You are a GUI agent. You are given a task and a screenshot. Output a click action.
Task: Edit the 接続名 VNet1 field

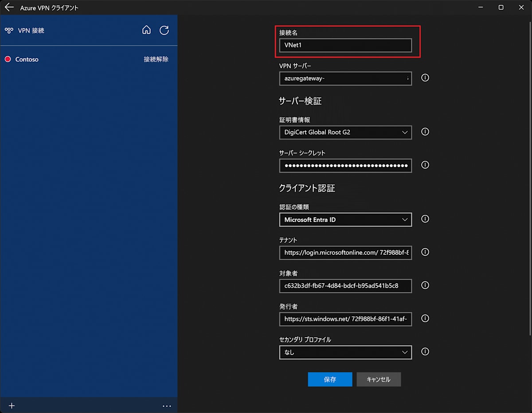click(345, 45)
